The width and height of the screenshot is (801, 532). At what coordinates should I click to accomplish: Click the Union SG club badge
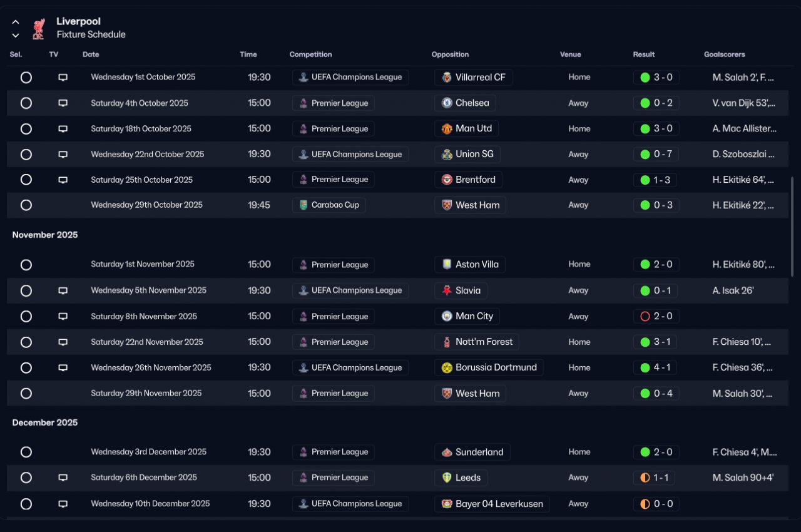click(x=447, y=155)
